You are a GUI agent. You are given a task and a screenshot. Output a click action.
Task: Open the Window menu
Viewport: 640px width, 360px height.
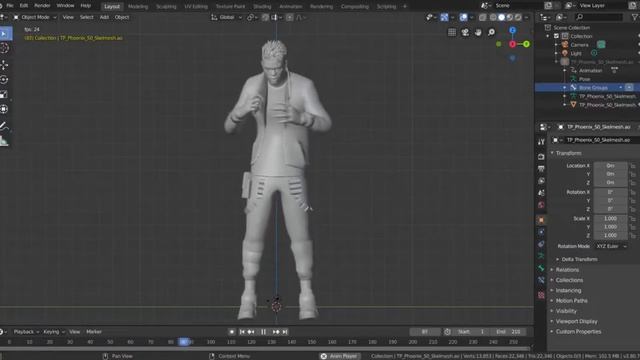coord(65,6)
